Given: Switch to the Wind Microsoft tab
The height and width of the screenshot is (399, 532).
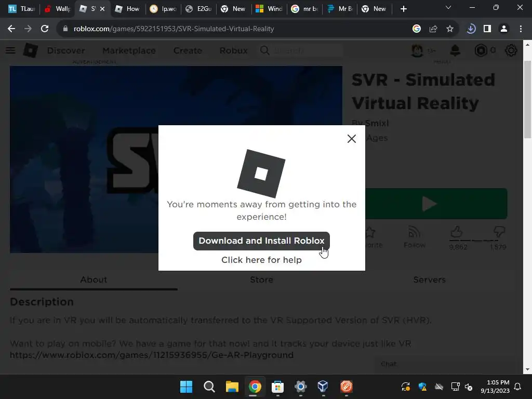Looking at the screenshot, I should click(x=270, y=9).
